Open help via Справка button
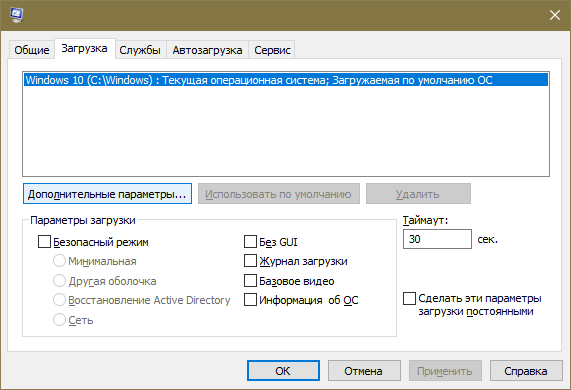This screenshot has height=390, width=571. pyautogui.click(x=526, y=371)
